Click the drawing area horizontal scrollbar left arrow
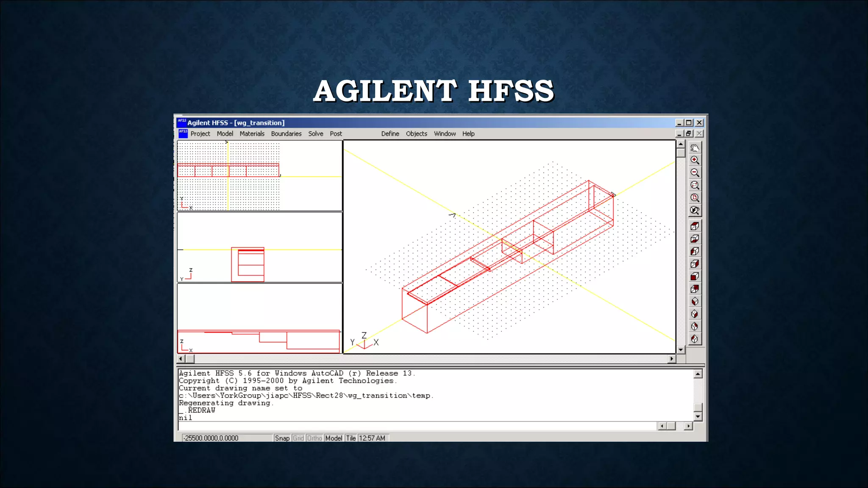The height and width of the screenshot is (488, 868). [x=181, y=359]
